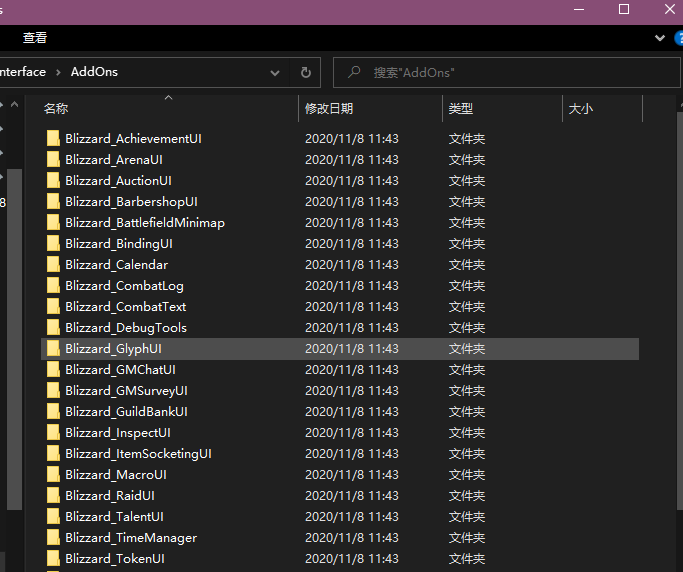The image size is (683, 572).
Task: Sort by the 大小 column header
Action: (x=580, y=108)
